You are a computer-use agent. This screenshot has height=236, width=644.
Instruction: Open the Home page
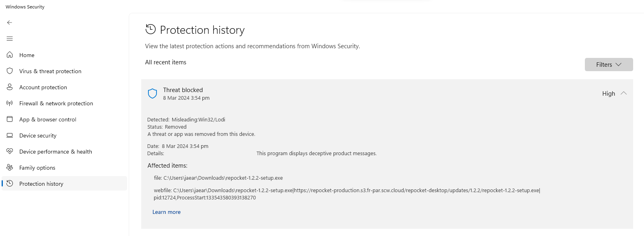[x=64, y=55]
